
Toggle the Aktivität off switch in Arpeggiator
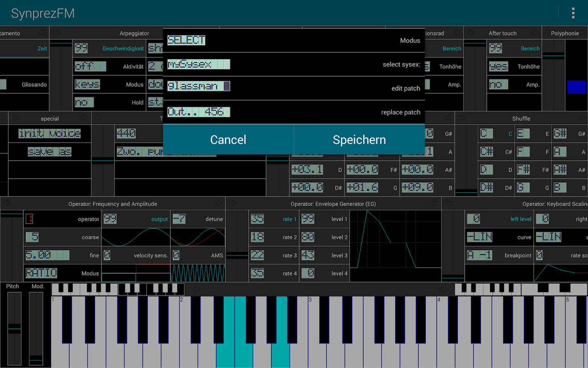[90, 66]
